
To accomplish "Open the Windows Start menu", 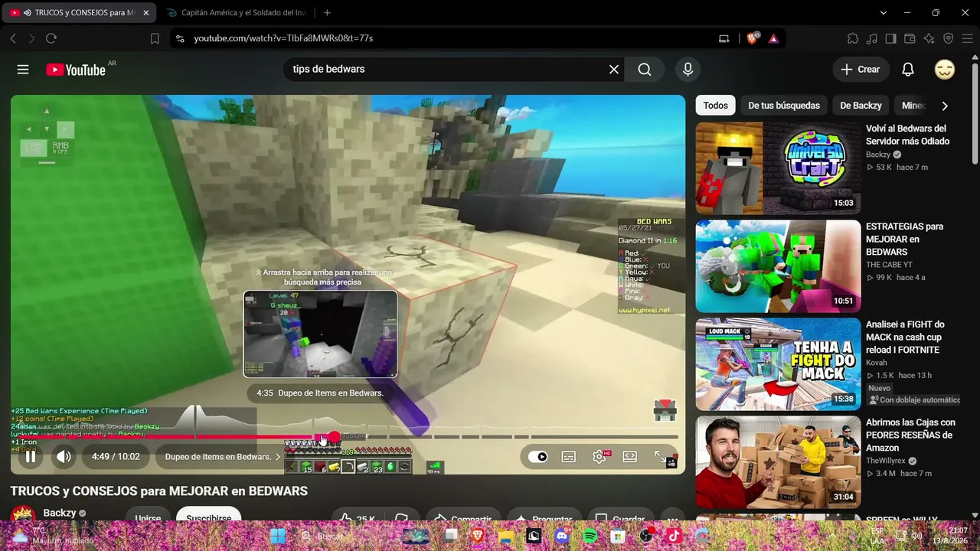I will click(278, 536).
